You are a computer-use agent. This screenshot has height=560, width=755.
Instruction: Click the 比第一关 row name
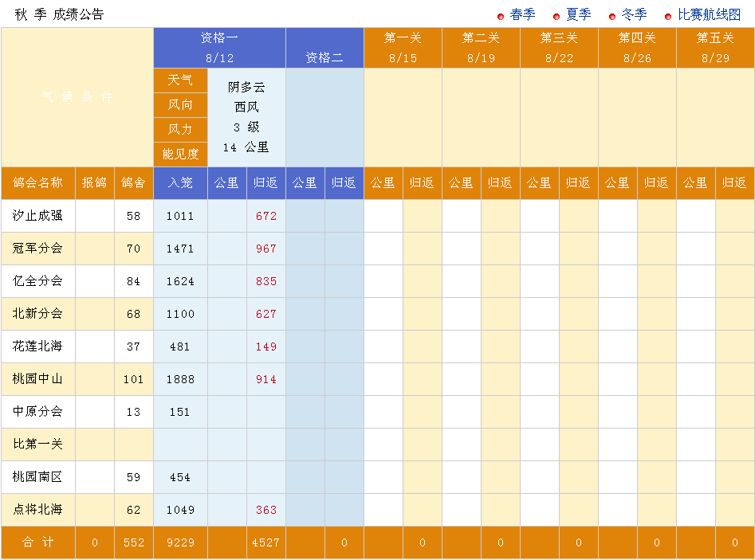[37, 444]
